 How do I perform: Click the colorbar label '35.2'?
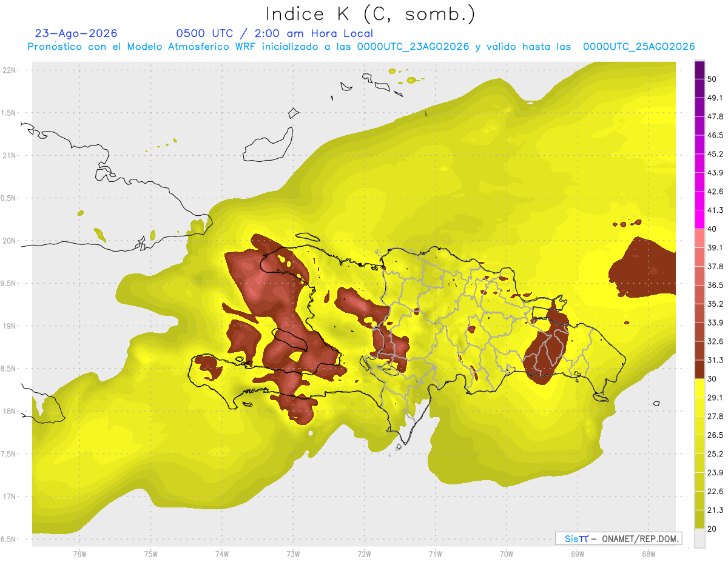click(x=715, y=304)
